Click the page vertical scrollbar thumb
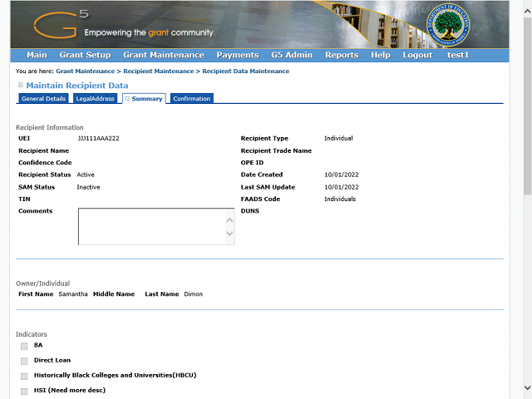The height and width of the screenshot is (399, 532). 527,106
